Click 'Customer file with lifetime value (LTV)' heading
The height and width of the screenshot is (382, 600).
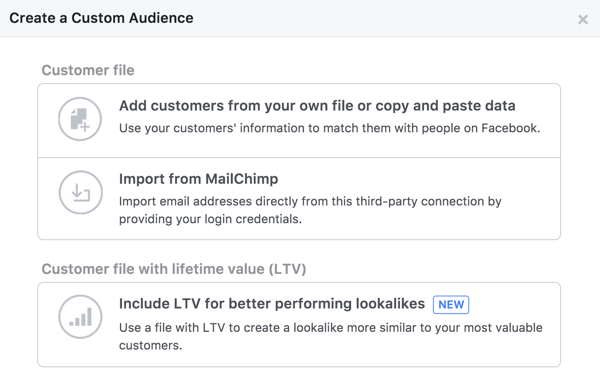(x=174, y=269)
